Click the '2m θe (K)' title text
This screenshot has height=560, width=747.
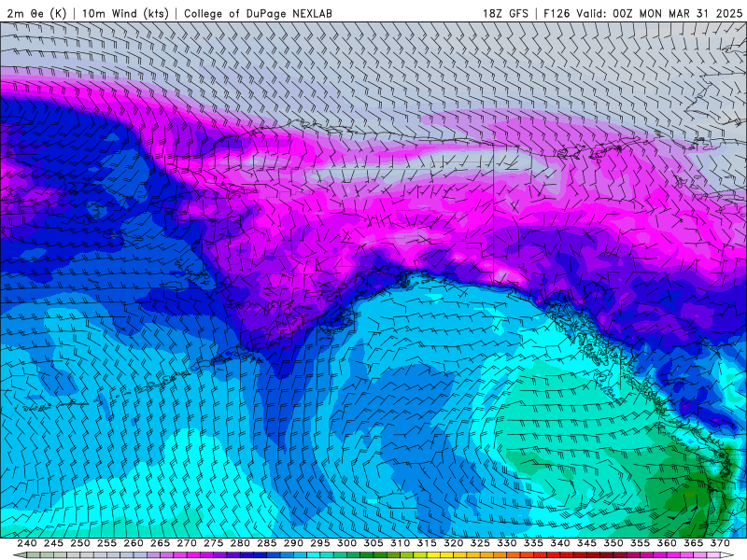(36, 13)
